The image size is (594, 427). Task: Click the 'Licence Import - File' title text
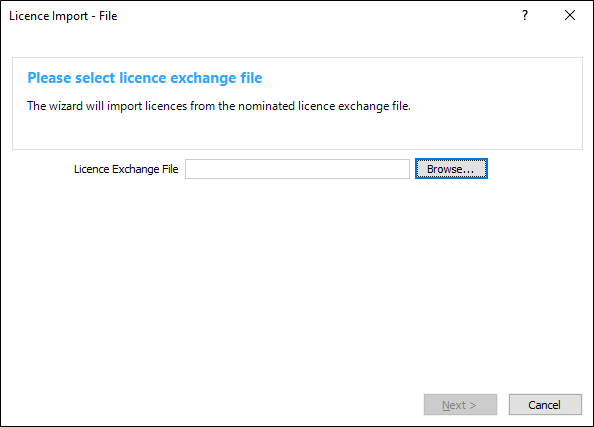[63, 16]
